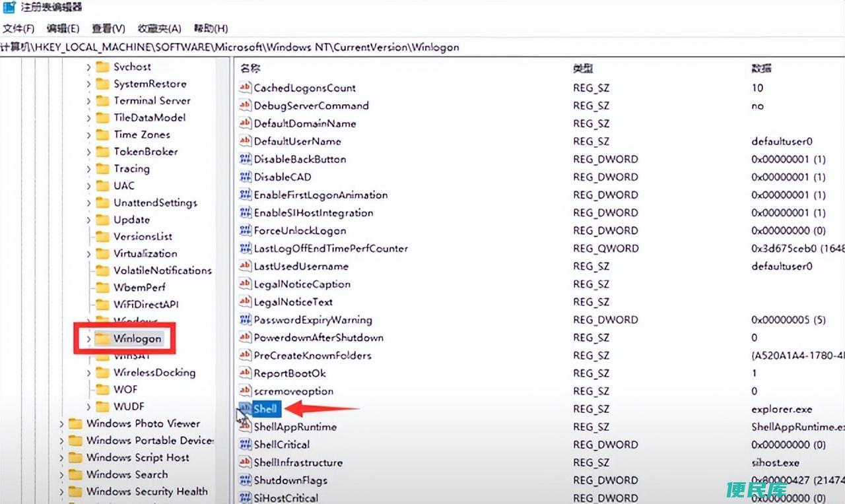This screenshot has height=504, width=845.
Task: Expand the Tracing key
Action: tap(89, 169)
